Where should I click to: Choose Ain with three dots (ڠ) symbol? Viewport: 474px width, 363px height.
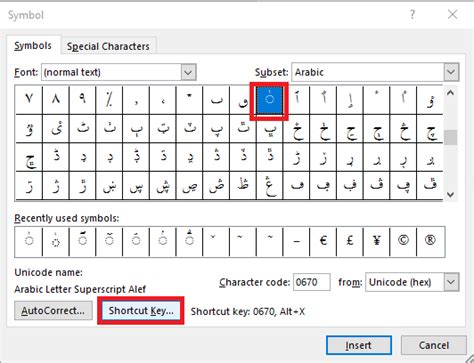269,186
